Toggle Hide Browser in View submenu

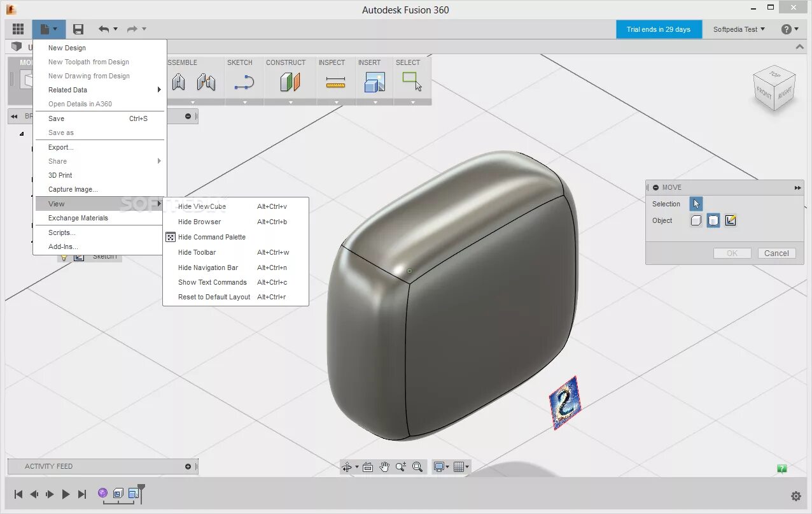pyautogui.click(x=235, y=222)
